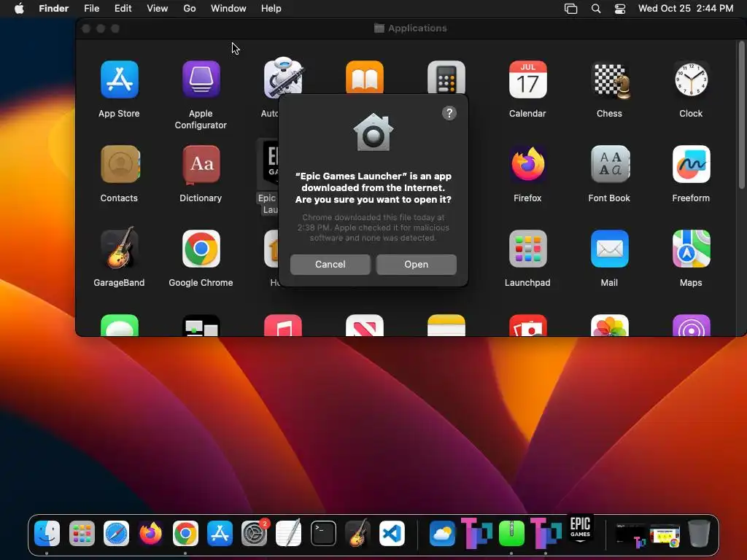Open the View menu
Viewport: 747px width, 560px height.
(x=158, y=9)
